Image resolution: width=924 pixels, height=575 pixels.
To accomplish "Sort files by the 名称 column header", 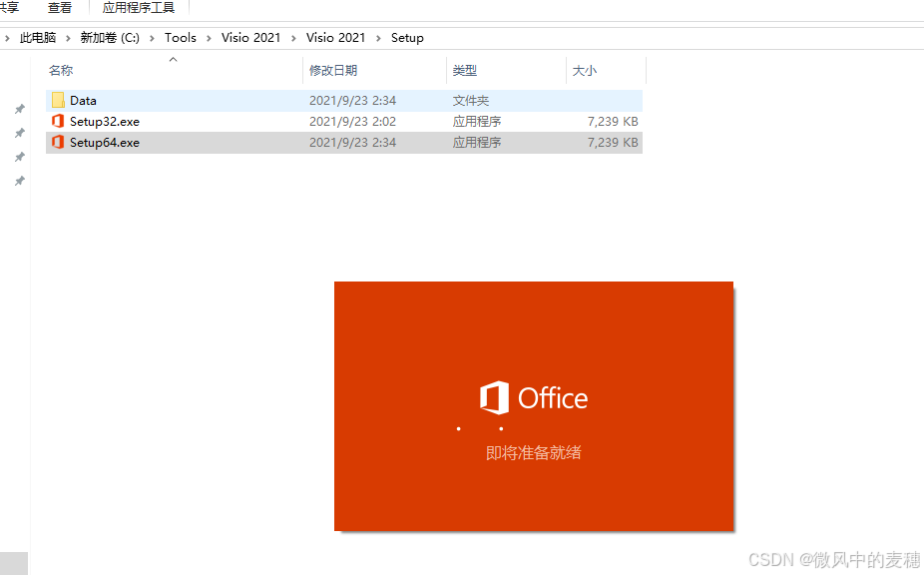I will pos(174,70).
